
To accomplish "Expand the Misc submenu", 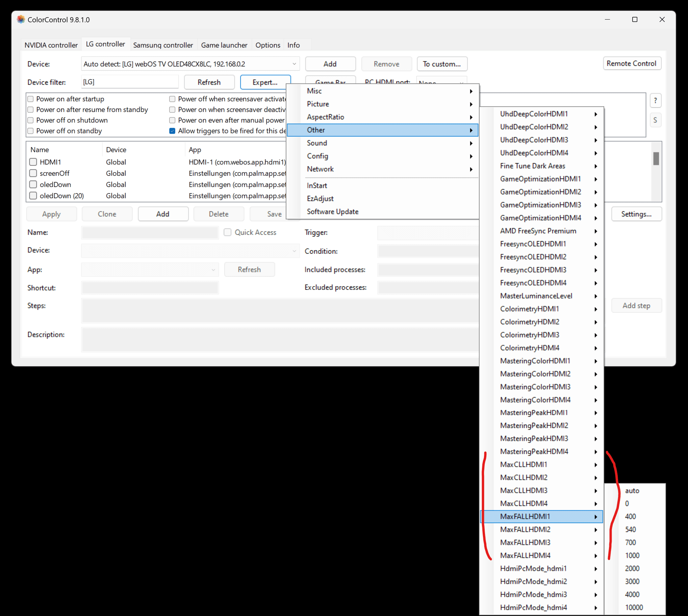I will coord(383,91).
